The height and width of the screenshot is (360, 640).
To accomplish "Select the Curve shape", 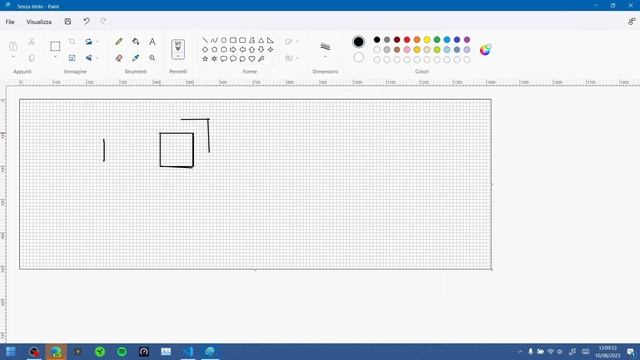I will (x=214, y=40).
